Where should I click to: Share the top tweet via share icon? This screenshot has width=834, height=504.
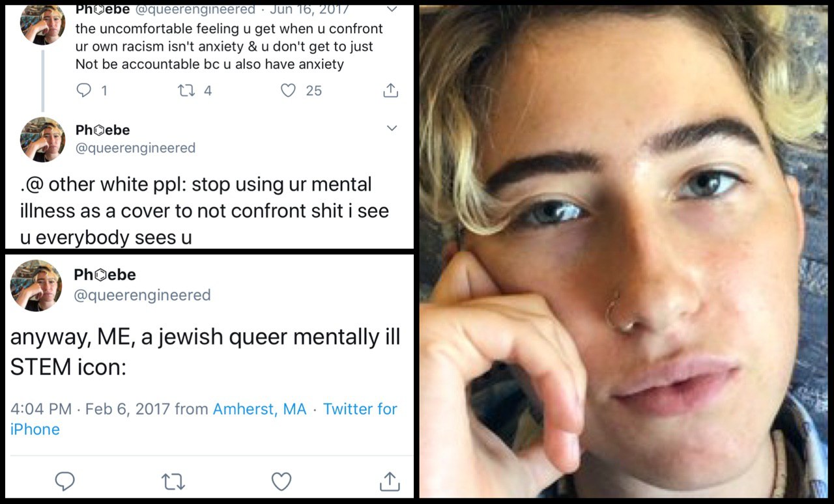point(390,91)
